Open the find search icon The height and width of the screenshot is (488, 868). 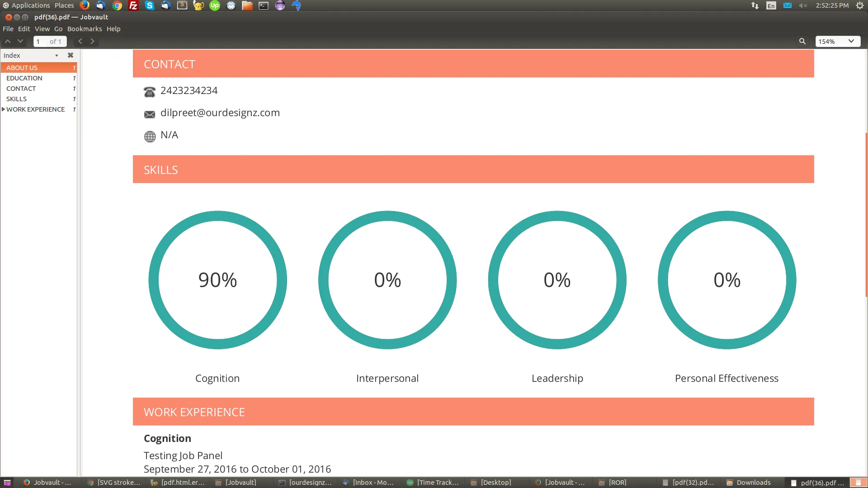coord(802,41)
